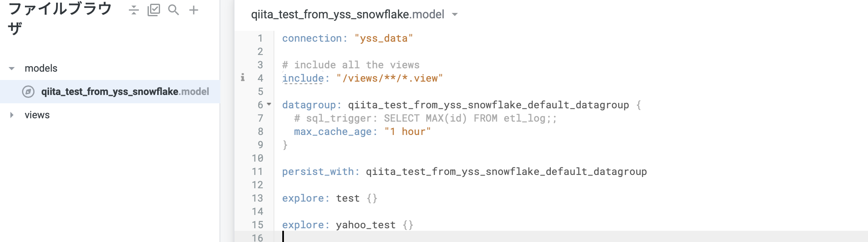
Task: Click the include keyword on line 4
Action: point(303,78)
